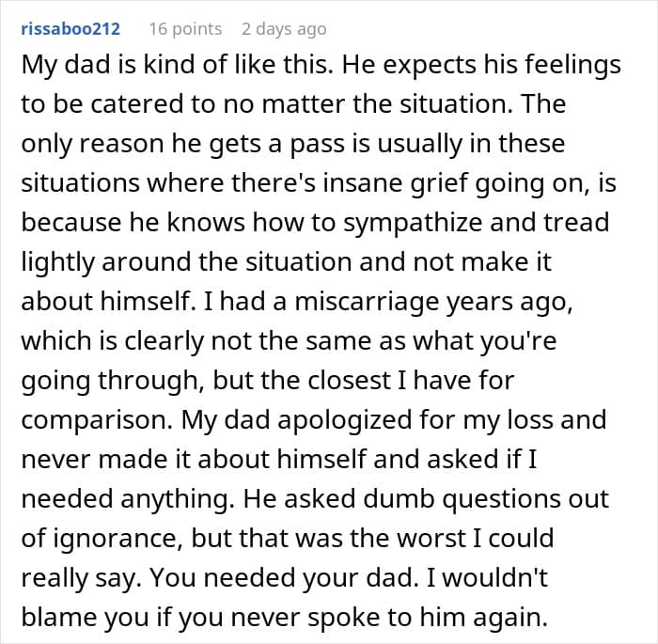Click the 2 days ago timestamp
Viewport: 658px width, 644px height.
284,29
